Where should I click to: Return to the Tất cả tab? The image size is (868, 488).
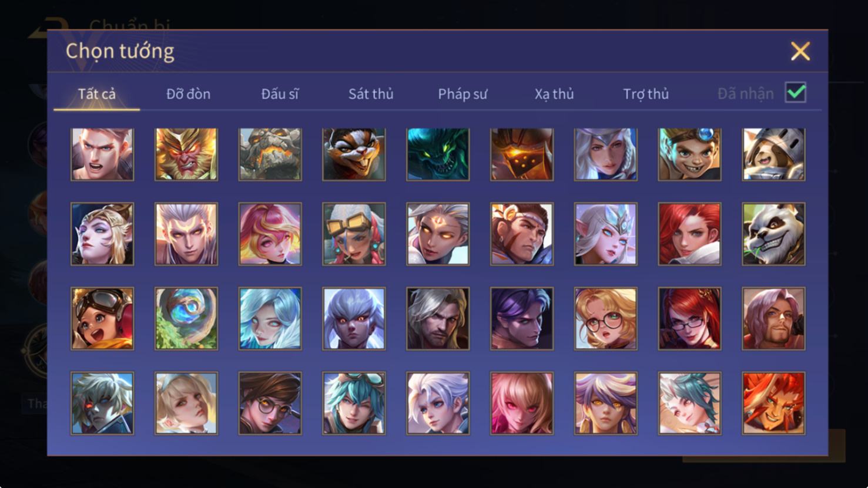pos(97,94)
